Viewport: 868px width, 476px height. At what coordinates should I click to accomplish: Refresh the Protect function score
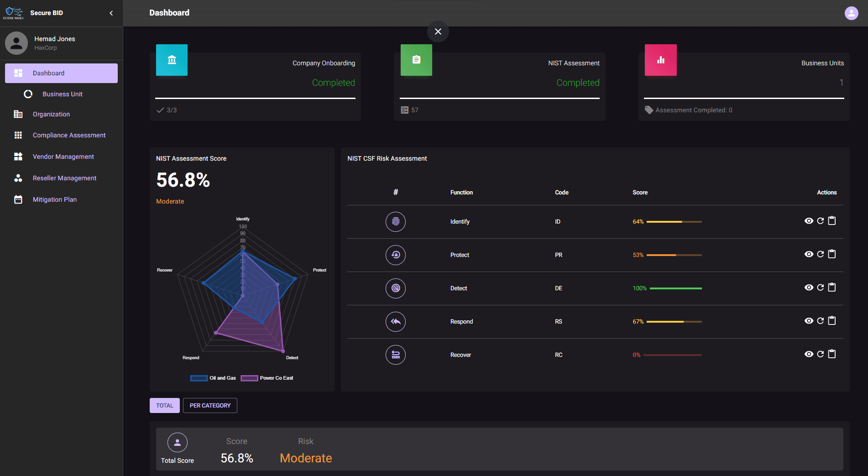(x=821, y=254)
